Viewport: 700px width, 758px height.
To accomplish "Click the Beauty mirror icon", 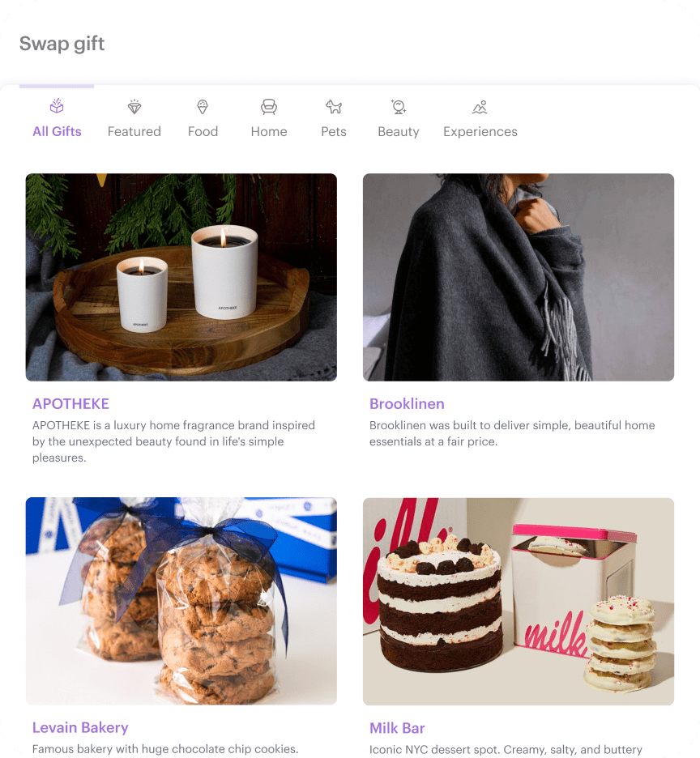I will (399, 106).
